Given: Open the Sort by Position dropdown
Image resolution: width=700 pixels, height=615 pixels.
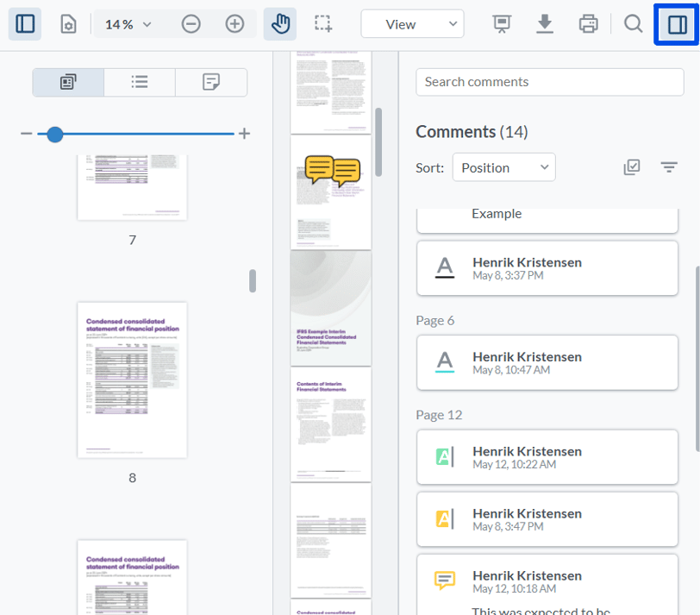Looking at the screenshot, I should [503, 167].
